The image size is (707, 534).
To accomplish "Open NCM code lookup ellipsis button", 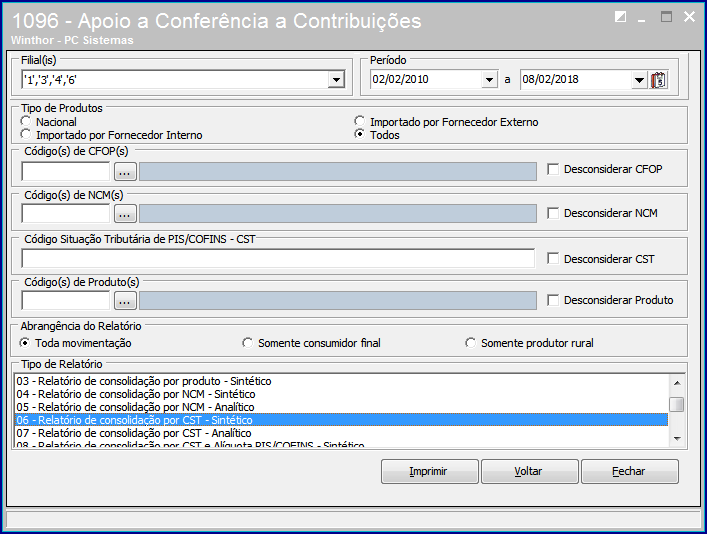I will click(x=125, y=214).
